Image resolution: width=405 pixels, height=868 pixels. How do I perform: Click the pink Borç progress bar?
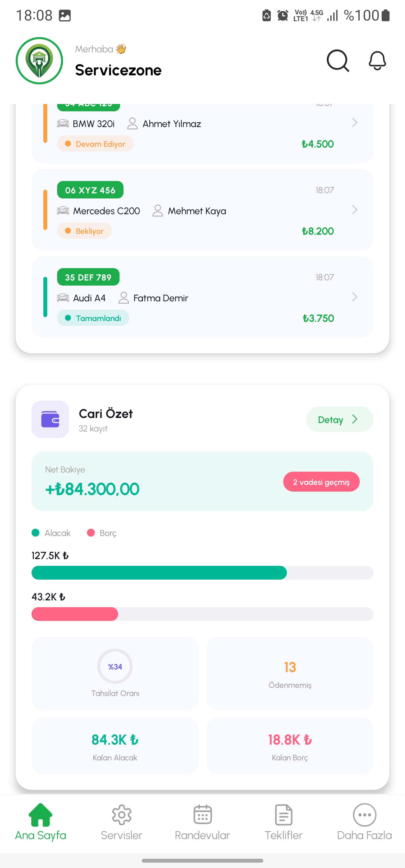75,614
